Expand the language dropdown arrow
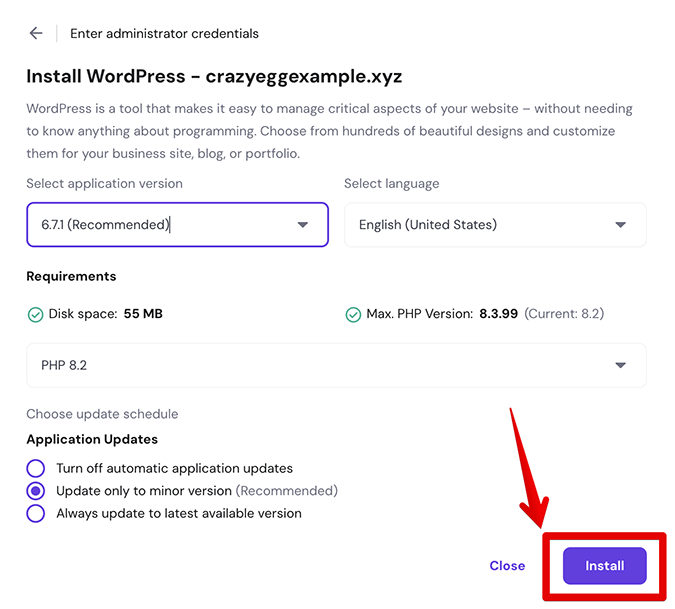Viewport: 675px width, 609px height. 620,225
